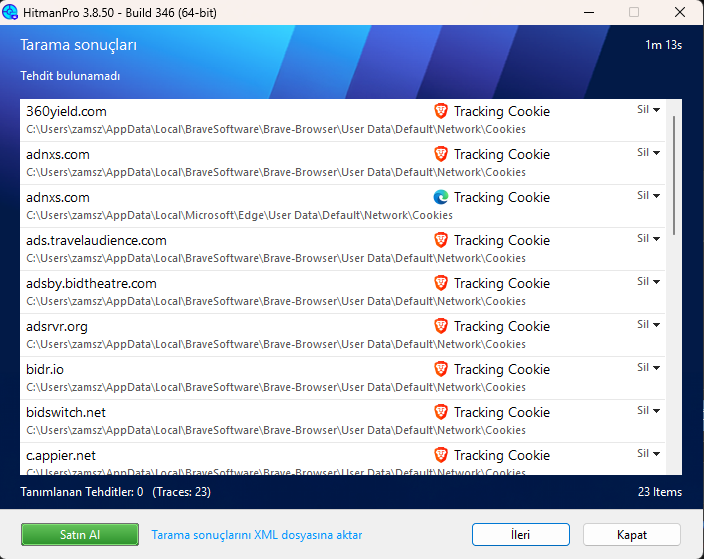Click Brave icon on first adnxs.com row
This screenshot has height=559, width=704.
(x=441, y=154)
